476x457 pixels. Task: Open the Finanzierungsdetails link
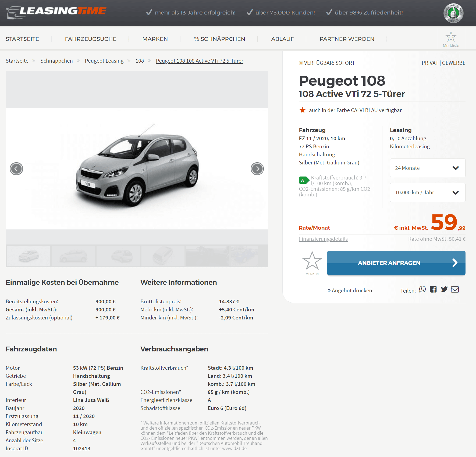(x=323, y=239)
